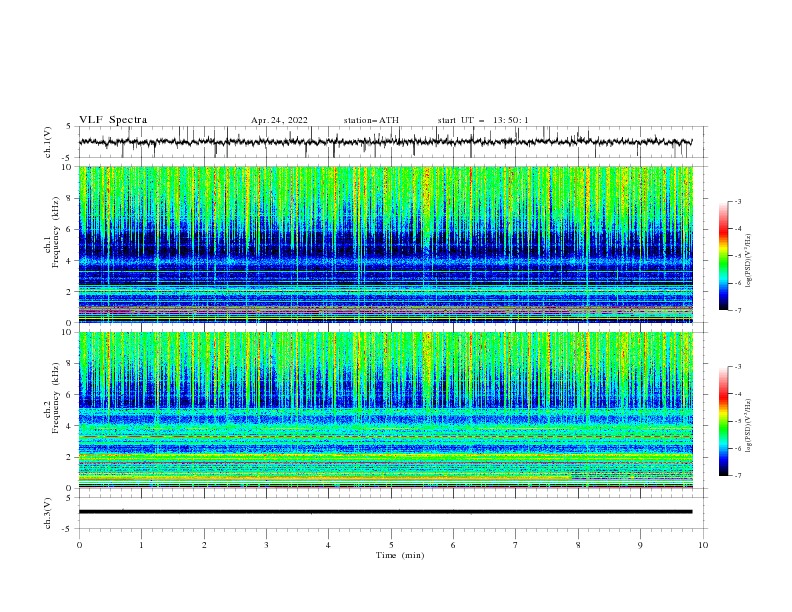Click the ch.2 spectrogram panel

386,410
